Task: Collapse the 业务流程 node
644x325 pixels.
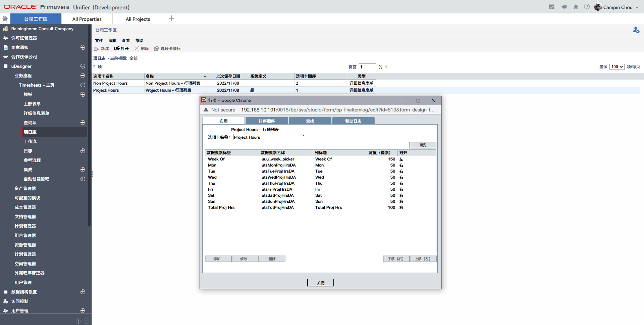Action: 83,76
